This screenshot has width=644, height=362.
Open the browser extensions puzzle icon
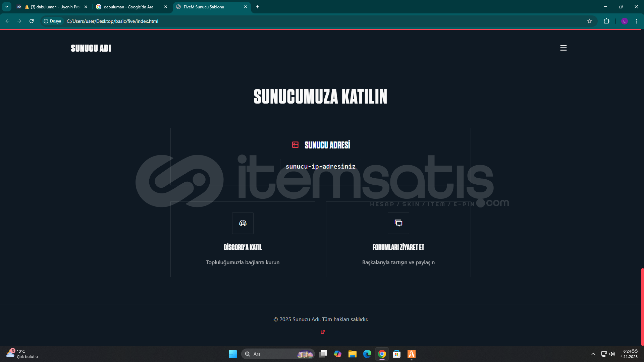[606, 21]
